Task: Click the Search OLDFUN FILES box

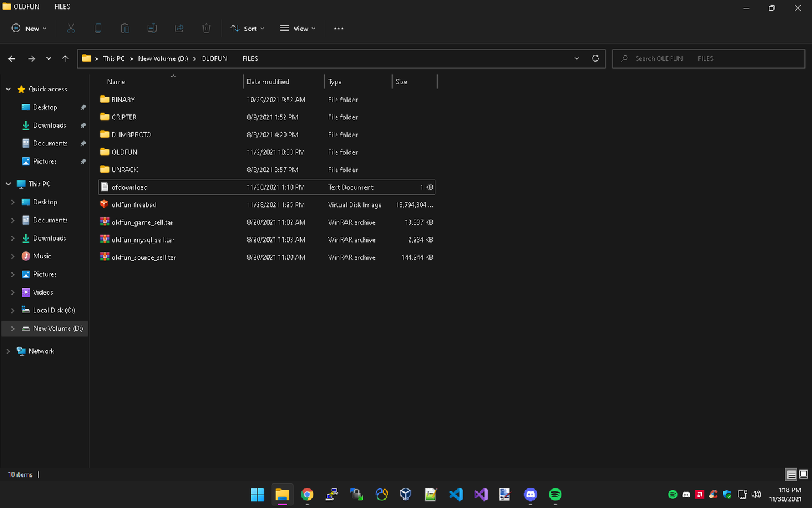Action: [709, 58]
